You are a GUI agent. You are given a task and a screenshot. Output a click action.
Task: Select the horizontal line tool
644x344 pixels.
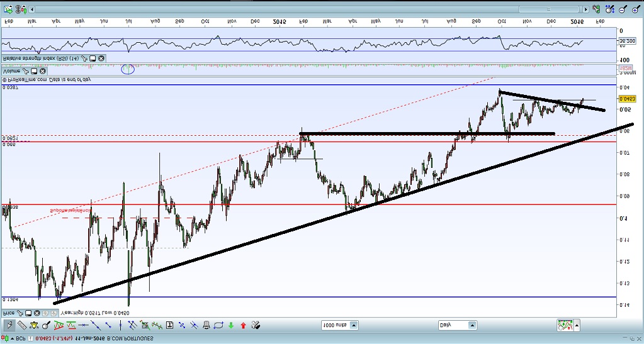pyautogui.click(x=83, y=326)
